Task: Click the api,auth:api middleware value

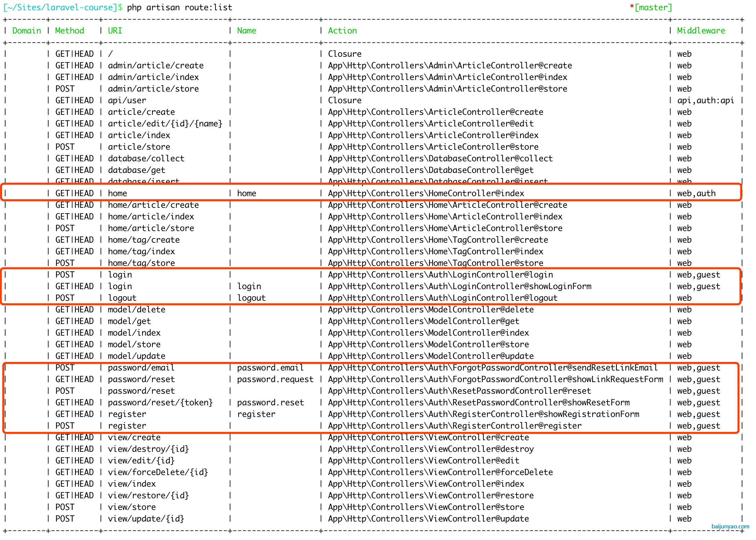Action: tap(705, 100)
